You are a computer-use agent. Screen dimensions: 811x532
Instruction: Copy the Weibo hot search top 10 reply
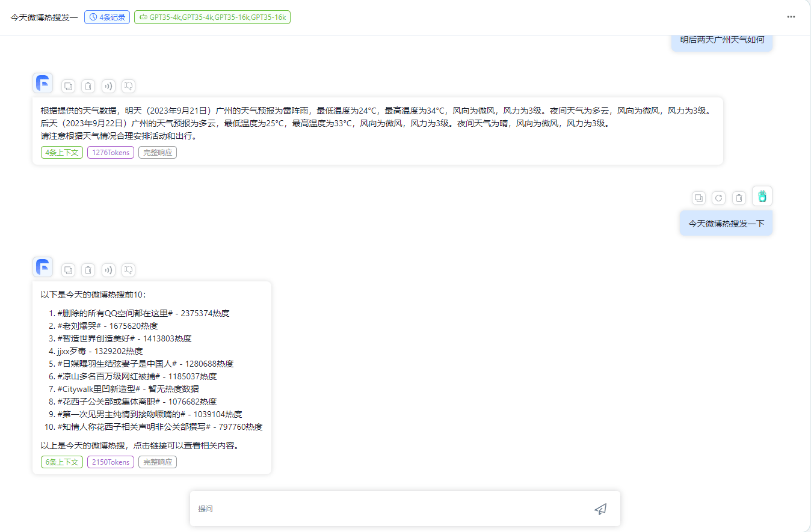[x=68, y=270]
